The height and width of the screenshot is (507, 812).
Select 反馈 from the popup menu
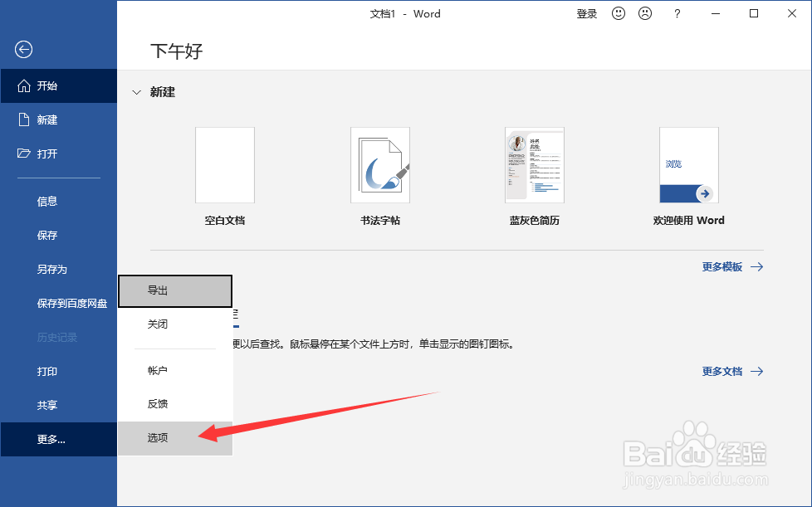(x=175, y=404)
